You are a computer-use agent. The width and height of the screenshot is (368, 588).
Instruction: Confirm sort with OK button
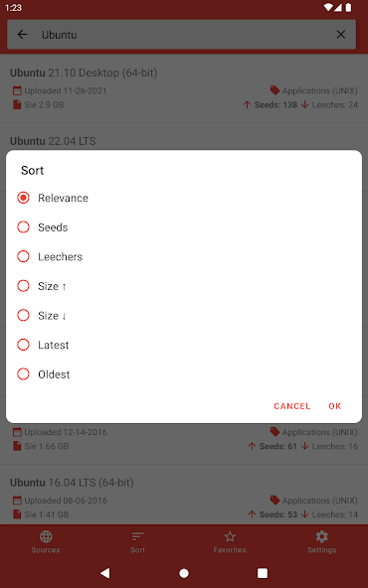[x=334, y=406]
